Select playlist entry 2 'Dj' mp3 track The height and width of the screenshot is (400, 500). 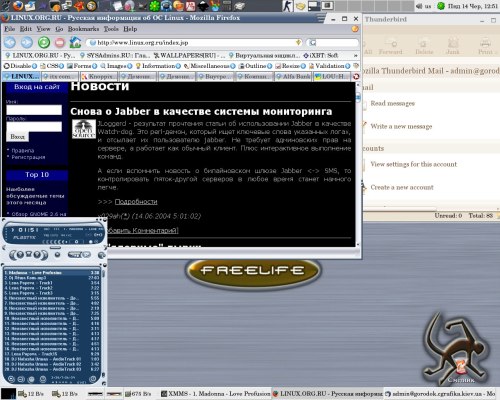(52, 278)
